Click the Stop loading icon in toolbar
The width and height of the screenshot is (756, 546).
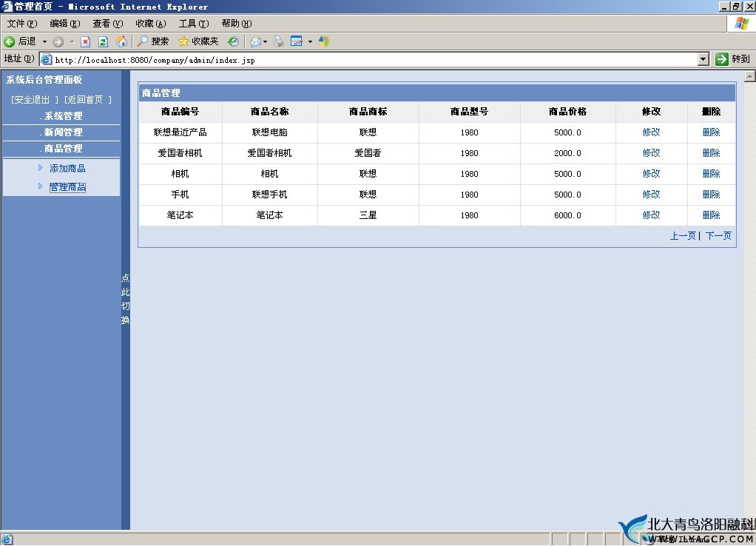86,41
